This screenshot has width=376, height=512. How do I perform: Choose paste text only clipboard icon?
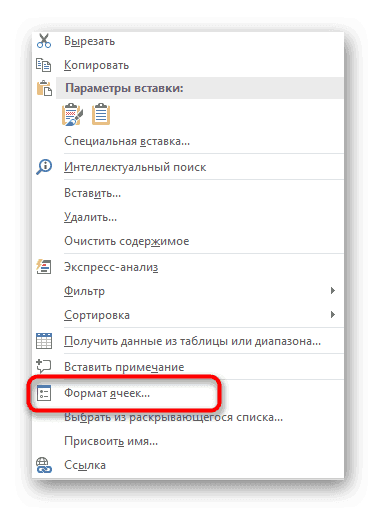tap(101, 114)
